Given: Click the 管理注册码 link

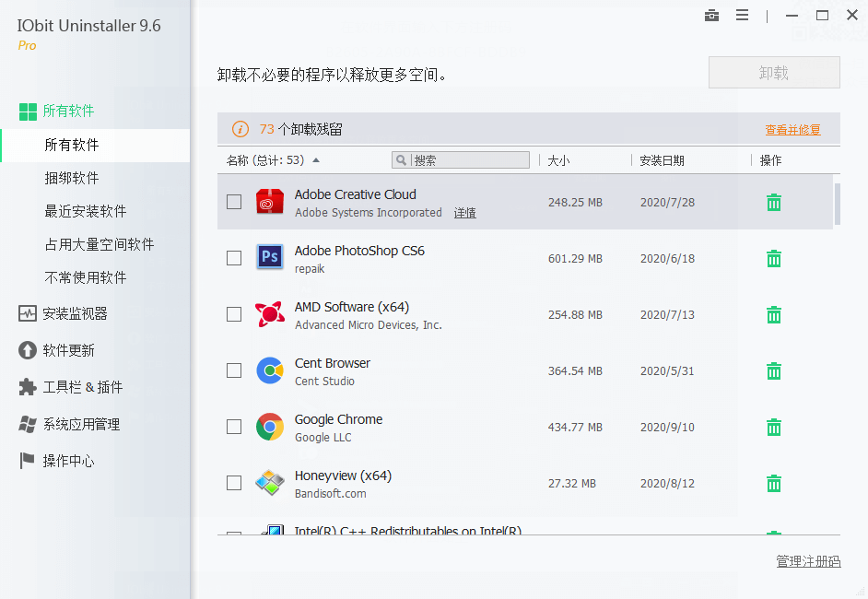Looking at the screenshot, I should pyautogui.click(x=808, y=561).
